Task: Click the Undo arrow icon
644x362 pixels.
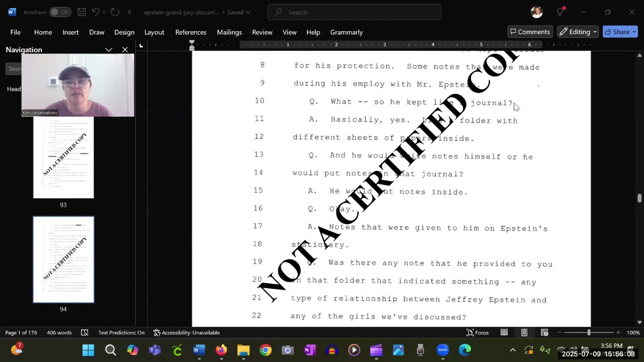Action: tap(96, 12)
